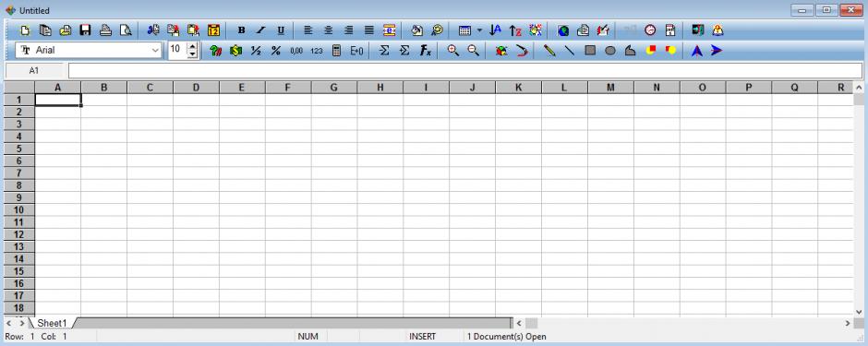This screenshot has width=868, height=346.
Task: Select the ellipse shape tool
Action: (610, 51)
